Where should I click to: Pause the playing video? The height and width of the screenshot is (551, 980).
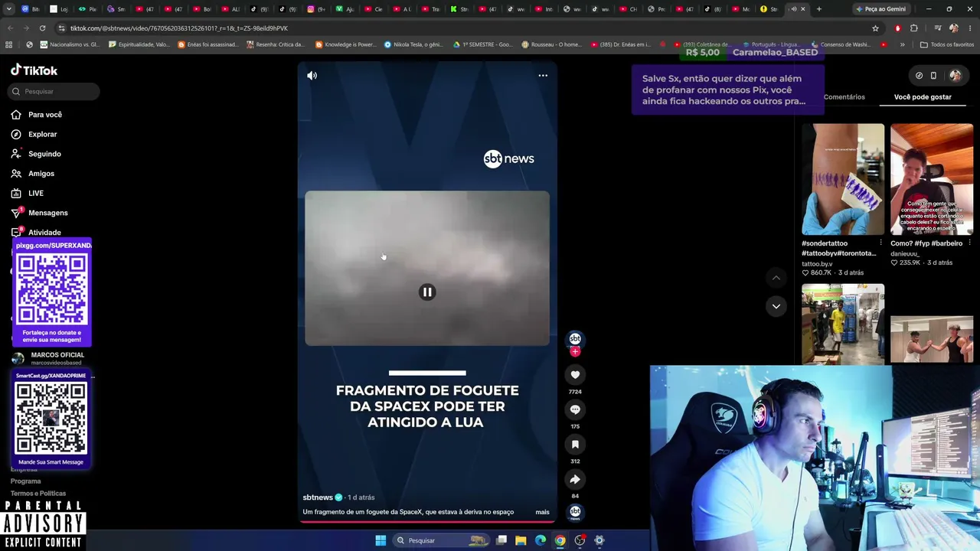click(427, 292)
